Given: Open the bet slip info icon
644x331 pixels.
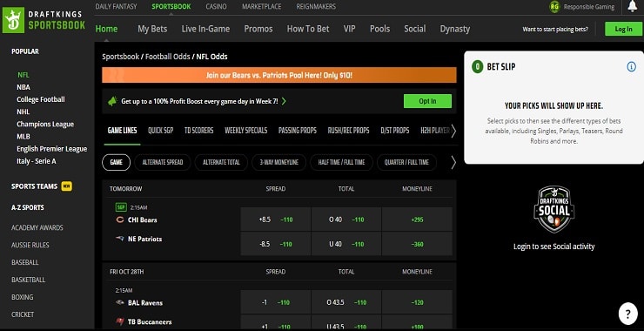Looking at the screenshot, I should (631, 66).
